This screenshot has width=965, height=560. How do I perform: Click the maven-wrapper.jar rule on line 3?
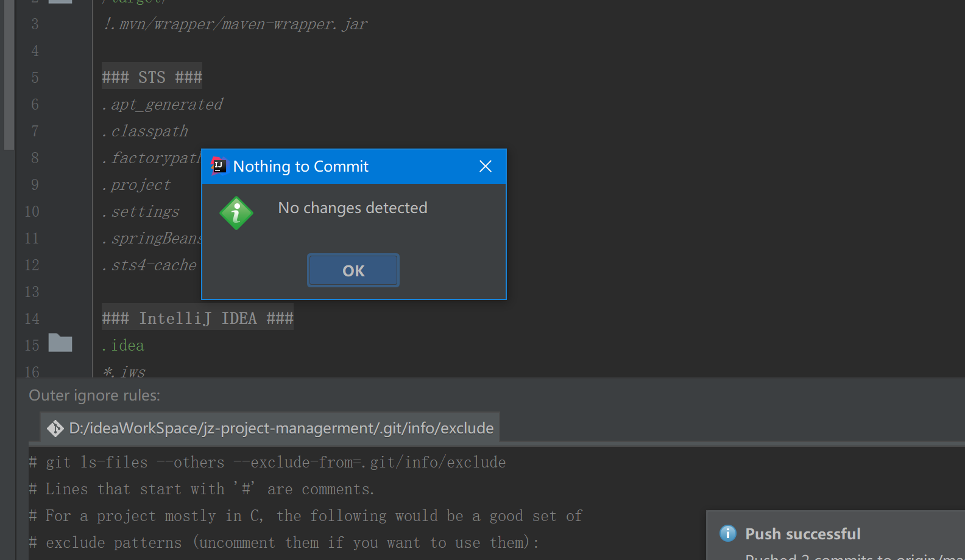pos(236,24)
